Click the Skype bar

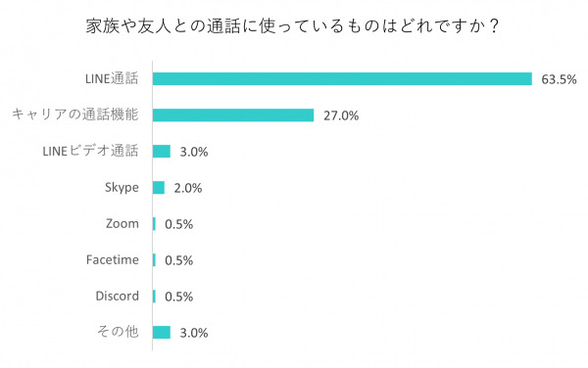[x=158, y=188]
